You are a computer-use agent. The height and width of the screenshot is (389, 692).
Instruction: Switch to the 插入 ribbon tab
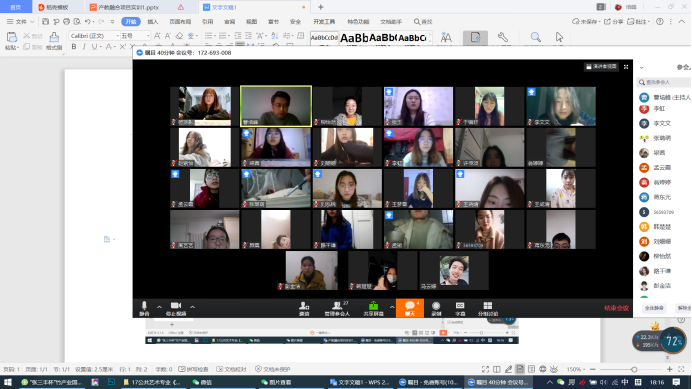click(x=153, y=22)
